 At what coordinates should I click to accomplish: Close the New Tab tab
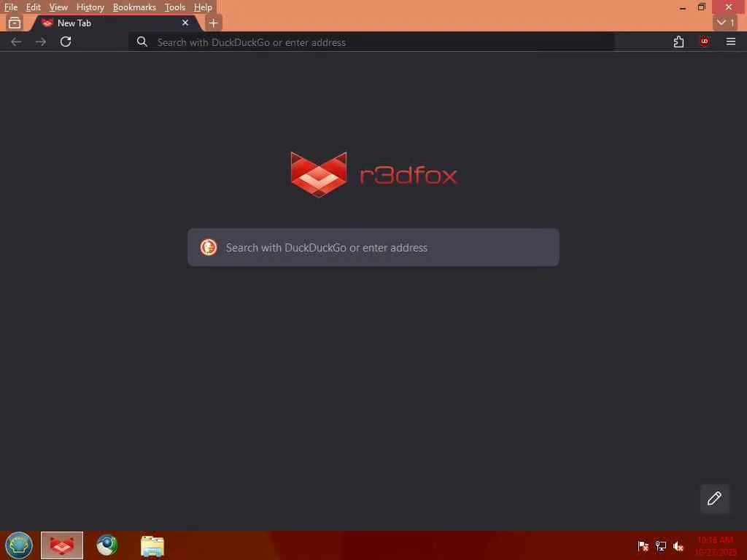click(185, 23)
